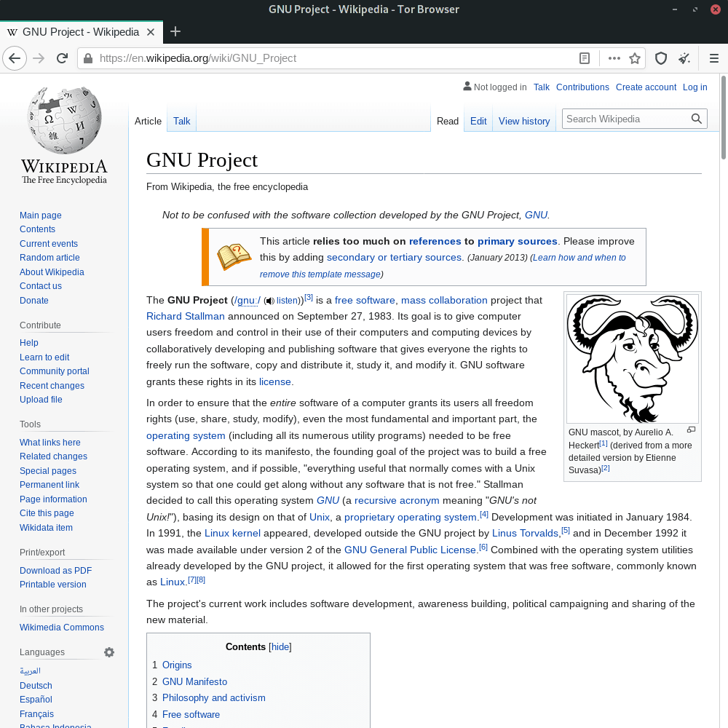728x728 pixels.
Task: Open the Edit tab
Action: click(x=478, y=121)
